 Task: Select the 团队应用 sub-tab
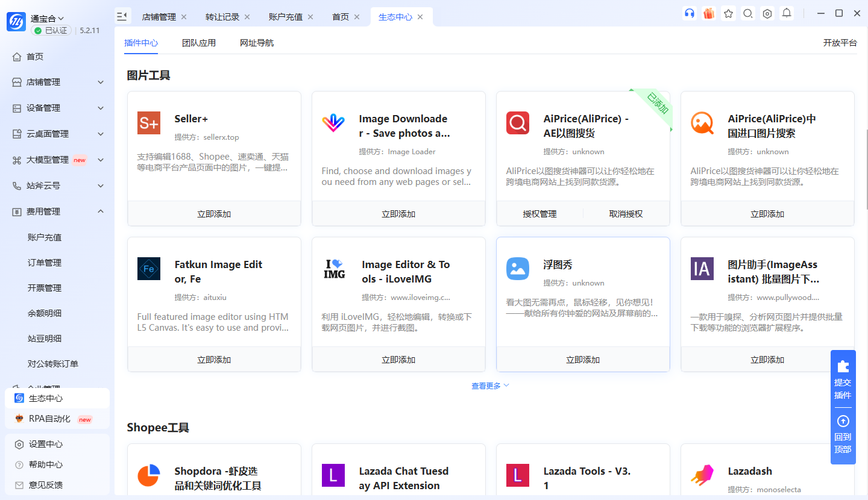click(x=199, y=43)
